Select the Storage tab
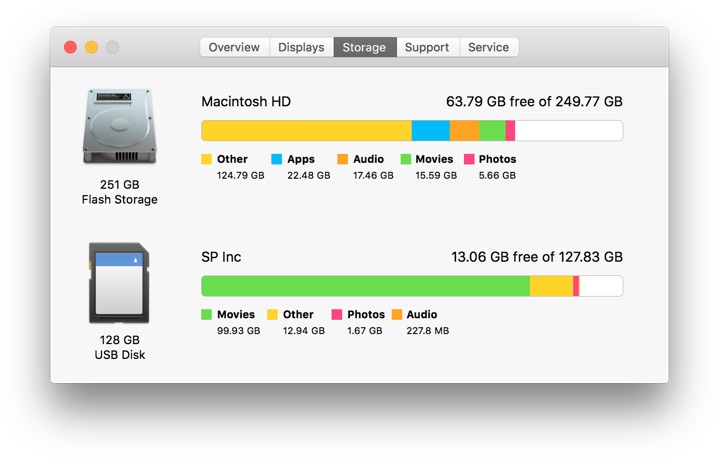Viewport: 719px width, 461px height. [365, 47]
